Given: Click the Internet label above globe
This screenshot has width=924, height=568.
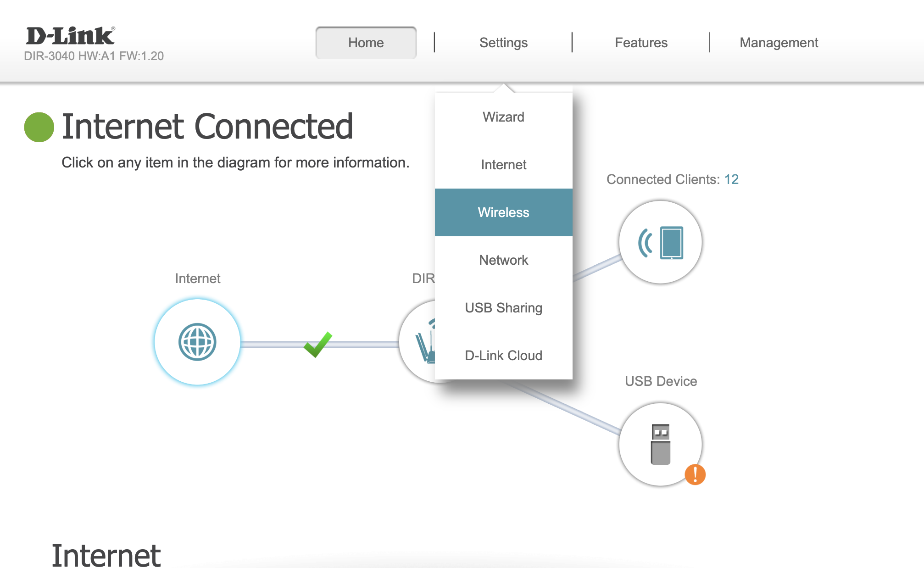Looking at the screenshot, I should 197,278.
